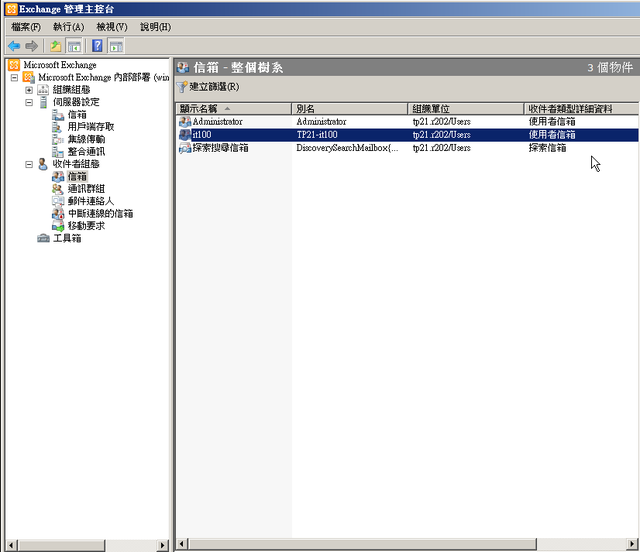640x552 pixels.
Task: Select 信箱 under 收件者組態
Action: pyautogui.click(x=77, y=176)
